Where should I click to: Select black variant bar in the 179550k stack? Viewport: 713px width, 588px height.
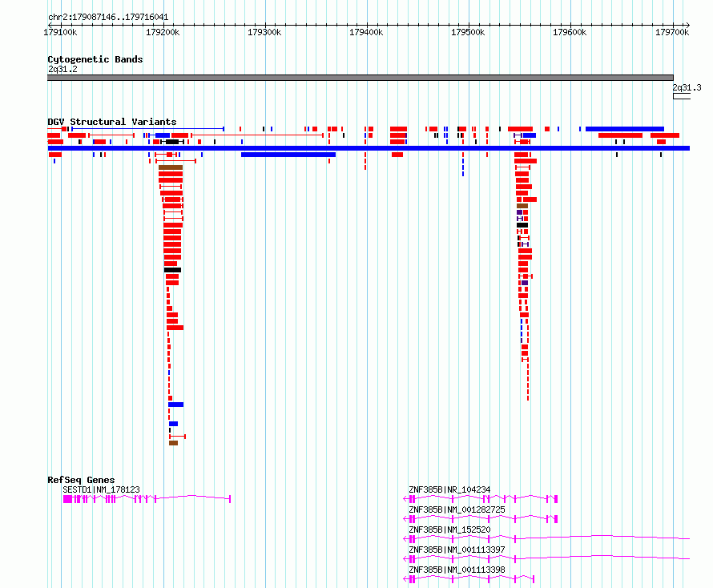pos(522,225)
